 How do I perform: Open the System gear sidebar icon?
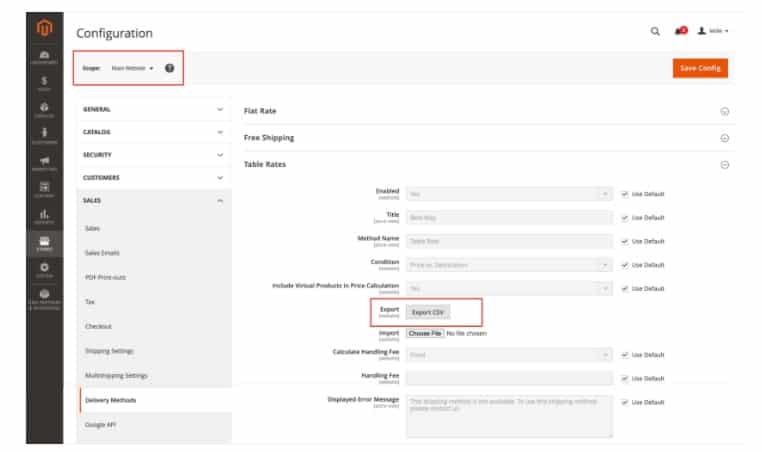(44, 270)
